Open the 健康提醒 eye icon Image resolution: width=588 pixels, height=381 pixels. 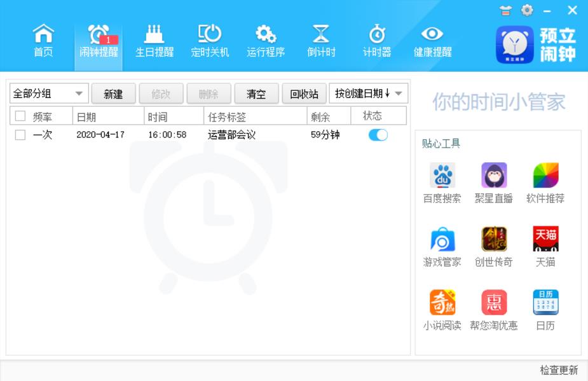(x=432, y=41)
